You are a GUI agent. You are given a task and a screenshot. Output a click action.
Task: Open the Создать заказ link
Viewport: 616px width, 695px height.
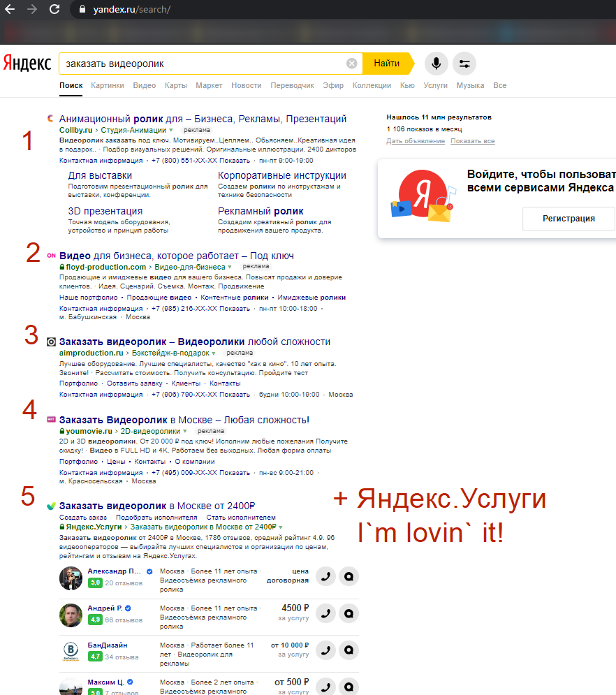(83, 518)
